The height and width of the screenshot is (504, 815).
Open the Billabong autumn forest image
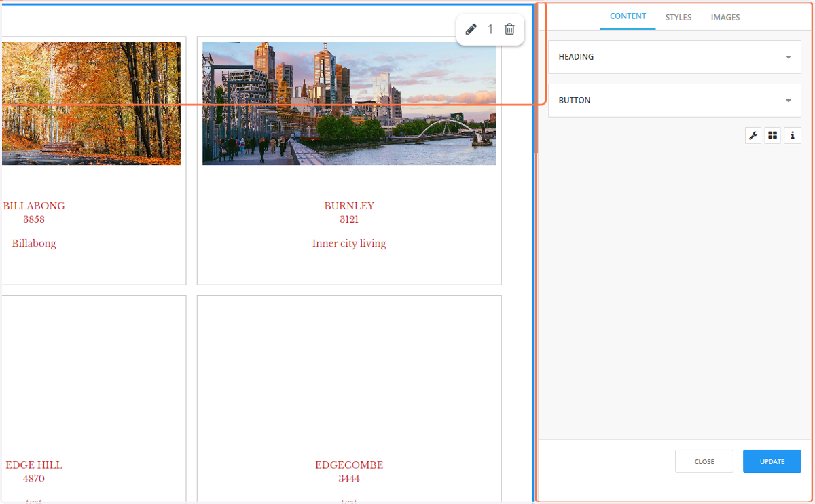[x=91, y=103]
